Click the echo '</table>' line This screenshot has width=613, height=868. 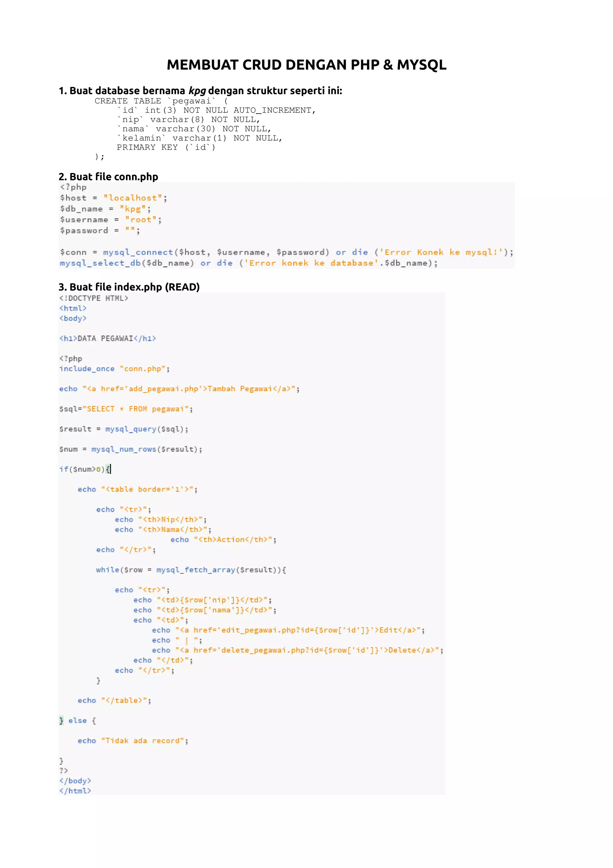(x=114, y=701)
